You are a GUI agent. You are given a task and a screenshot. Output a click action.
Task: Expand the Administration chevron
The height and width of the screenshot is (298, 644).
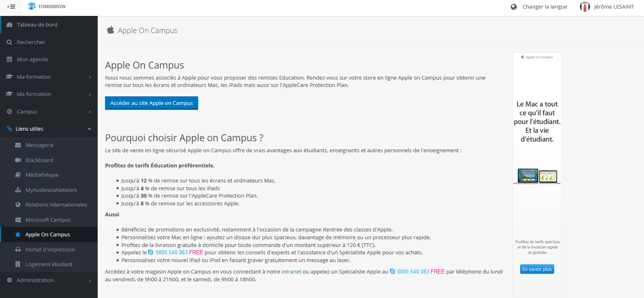[90, 280]
